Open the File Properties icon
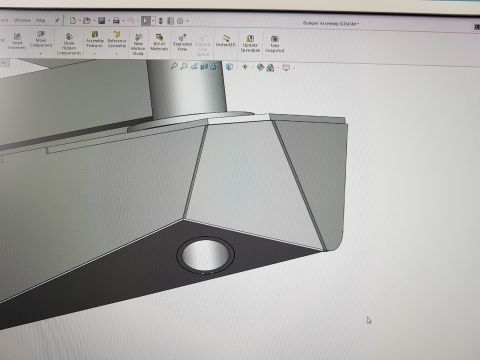Viewport: 480px width, 360px height. point(170,21)
